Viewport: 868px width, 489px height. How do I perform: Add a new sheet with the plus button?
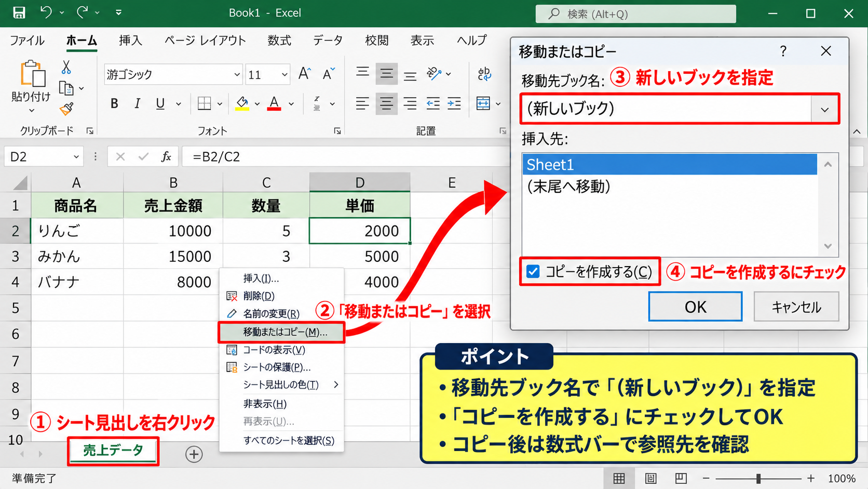pos(194,454)
